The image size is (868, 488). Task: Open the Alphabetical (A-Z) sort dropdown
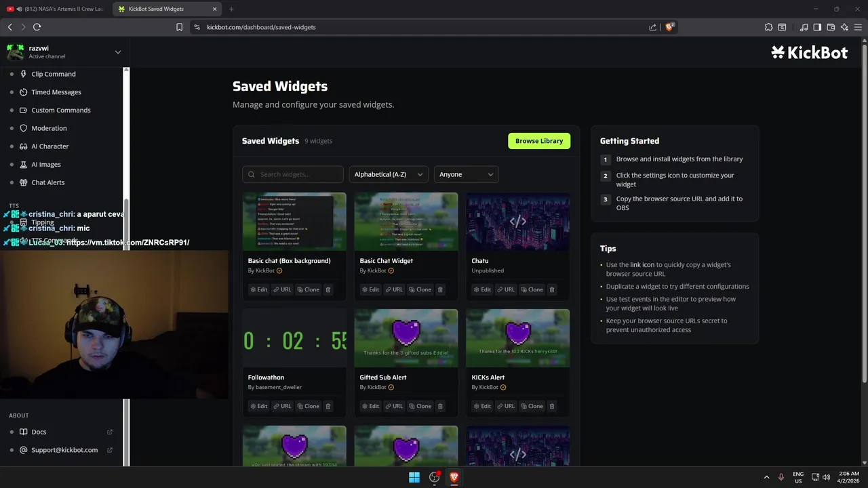point(389,174)
